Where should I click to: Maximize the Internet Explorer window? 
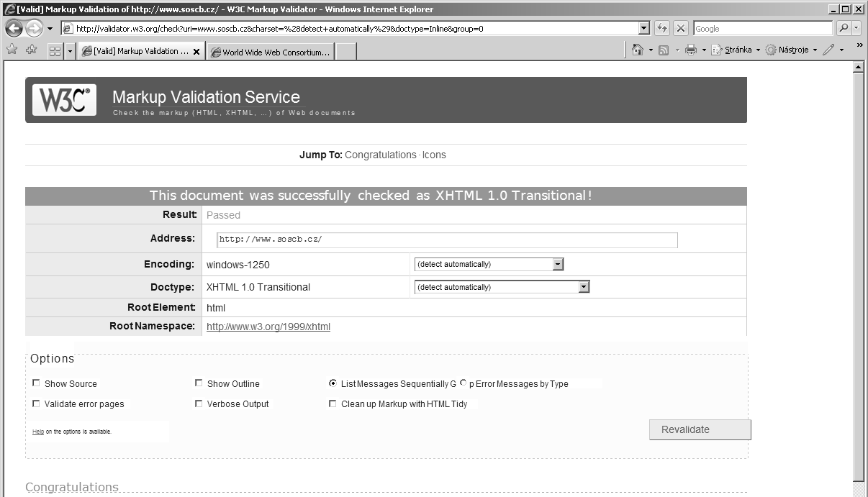click(846, 9)
